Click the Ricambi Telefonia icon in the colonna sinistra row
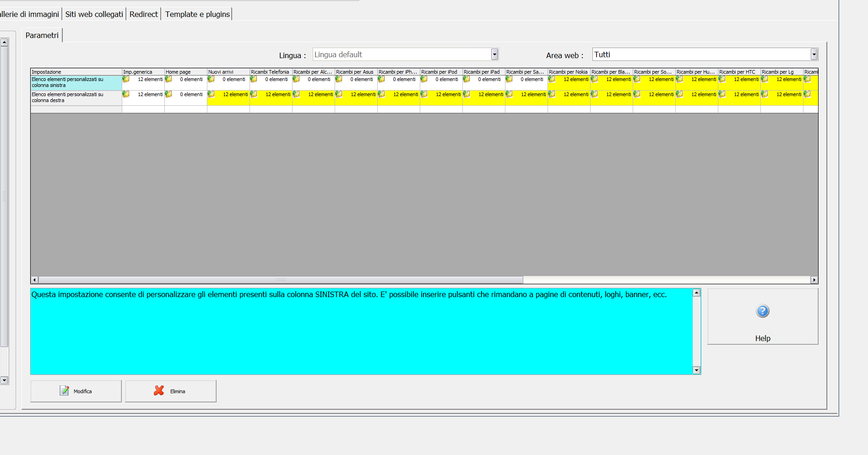Image resolution: width=868 pixels, height=455 pixels. click(254, 79)
